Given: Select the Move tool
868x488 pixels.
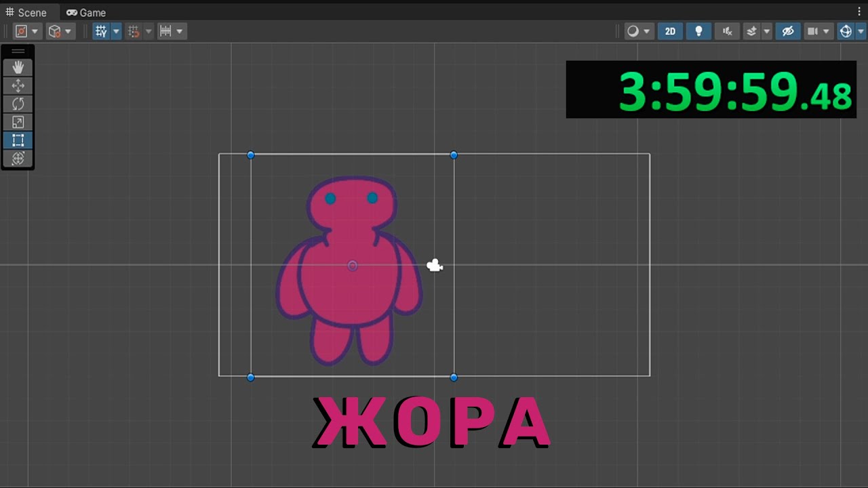Looking at the screenshot, I should pyautogui.click(x=18, y=85).
